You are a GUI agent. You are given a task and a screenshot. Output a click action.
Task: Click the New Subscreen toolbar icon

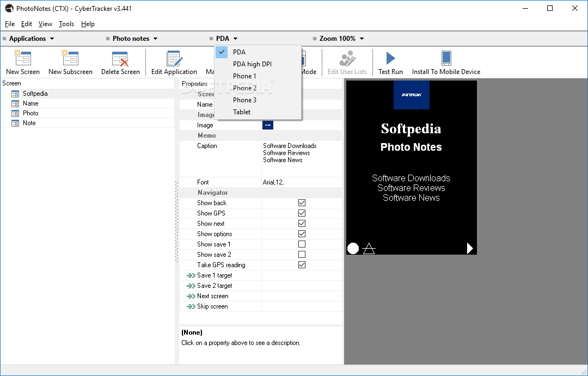tap(70, 58)
